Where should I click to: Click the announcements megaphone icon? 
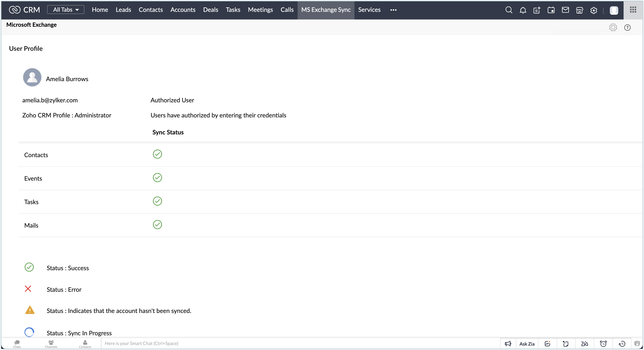tap(508, 344)
